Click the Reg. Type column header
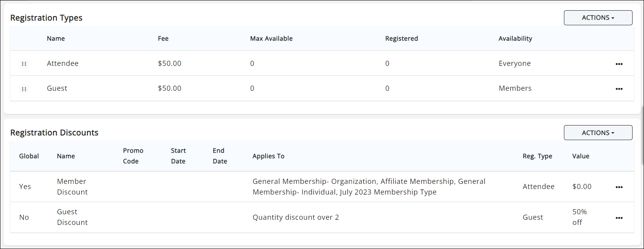This screenshot has width=644, height=249. (537, 156)
